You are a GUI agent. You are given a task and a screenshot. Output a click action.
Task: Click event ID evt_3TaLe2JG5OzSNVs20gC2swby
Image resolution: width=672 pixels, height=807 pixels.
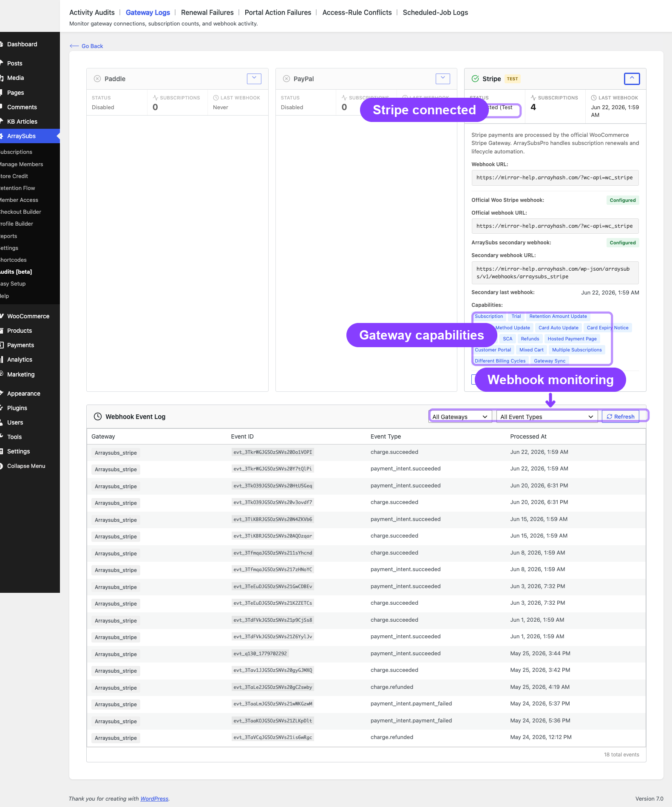click(x=273, y=687)
